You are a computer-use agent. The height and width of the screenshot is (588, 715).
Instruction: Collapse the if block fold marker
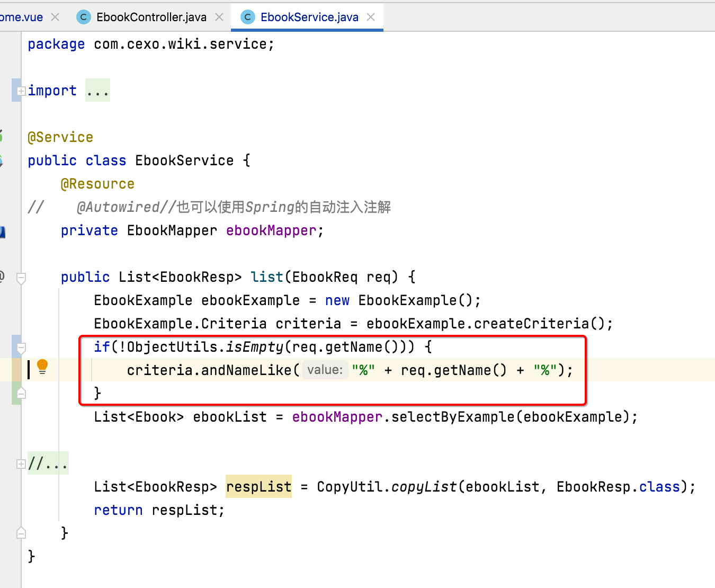[21, 348]
